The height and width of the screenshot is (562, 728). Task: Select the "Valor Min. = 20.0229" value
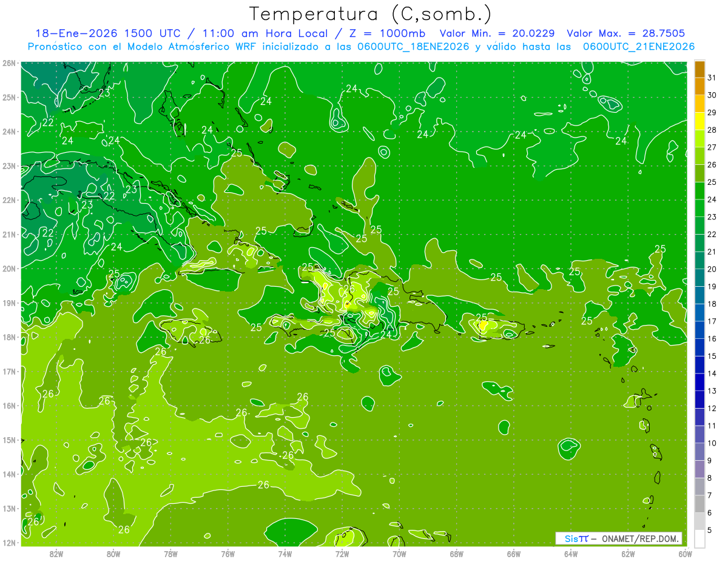click(x=497, y=33)
